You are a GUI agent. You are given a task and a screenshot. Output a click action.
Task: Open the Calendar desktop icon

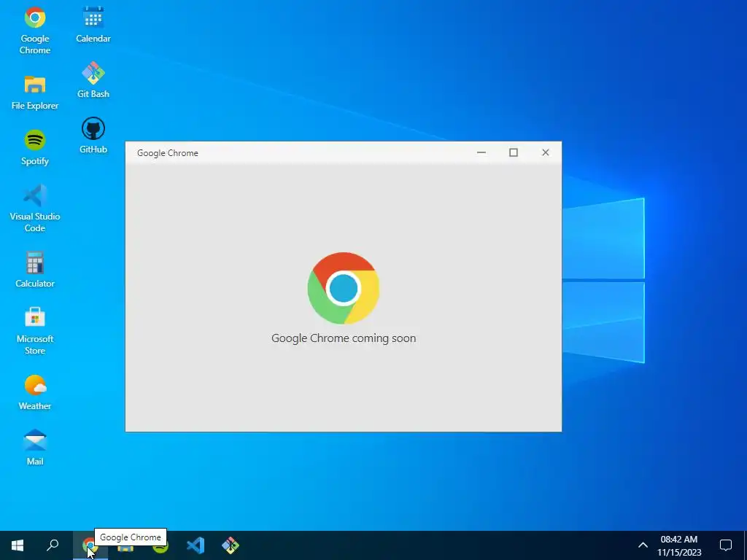click(x=93, y=25)
